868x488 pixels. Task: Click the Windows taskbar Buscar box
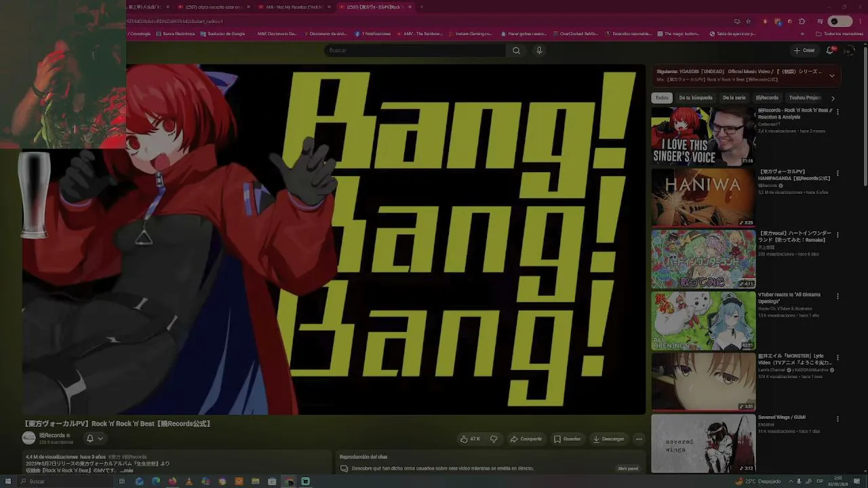pos(64,481)
